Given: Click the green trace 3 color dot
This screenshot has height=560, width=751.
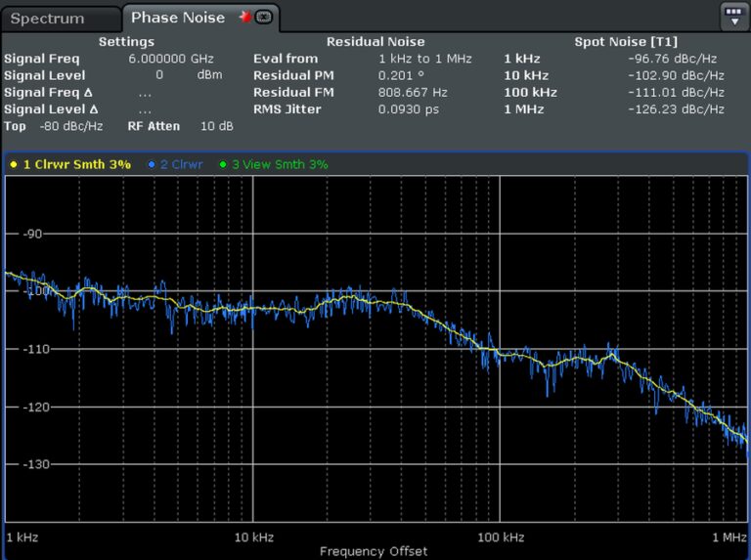Looking at the screenshot, I should 223,164.
